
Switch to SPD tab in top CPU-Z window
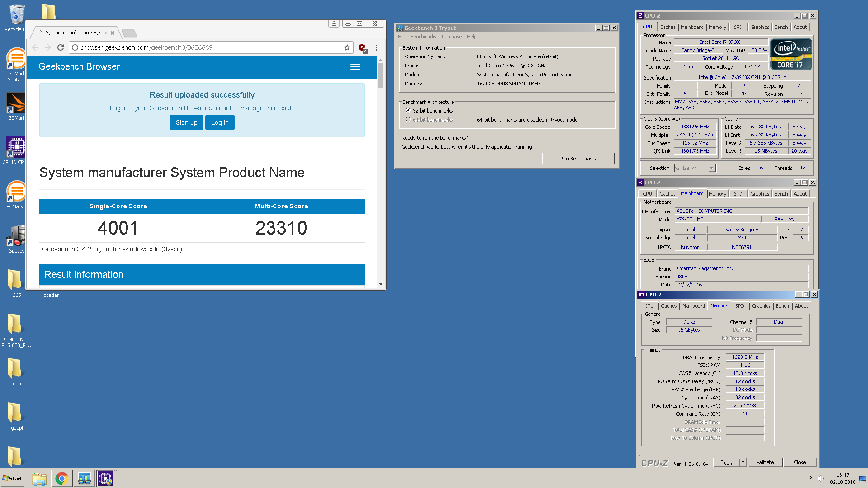[x=738, y=27]
